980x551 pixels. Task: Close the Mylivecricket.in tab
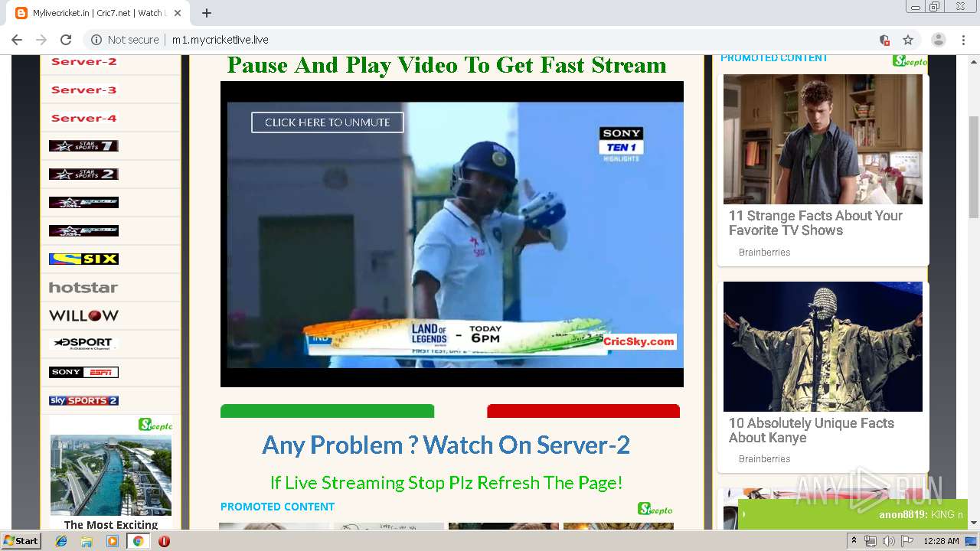(x=178, y=13)
